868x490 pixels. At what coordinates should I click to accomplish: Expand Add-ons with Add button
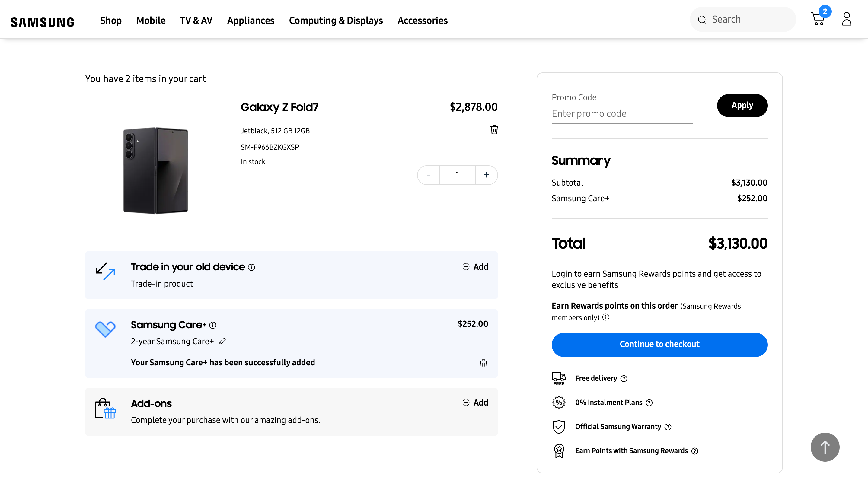pyautogui.click(x=475, y=402)
